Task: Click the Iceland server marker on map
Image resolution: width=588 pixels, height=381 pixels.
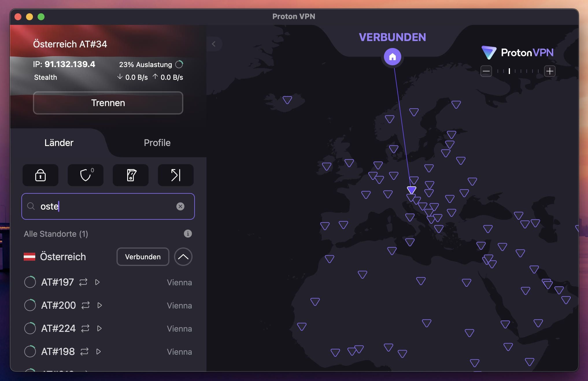Action: (x=287, y=100)
